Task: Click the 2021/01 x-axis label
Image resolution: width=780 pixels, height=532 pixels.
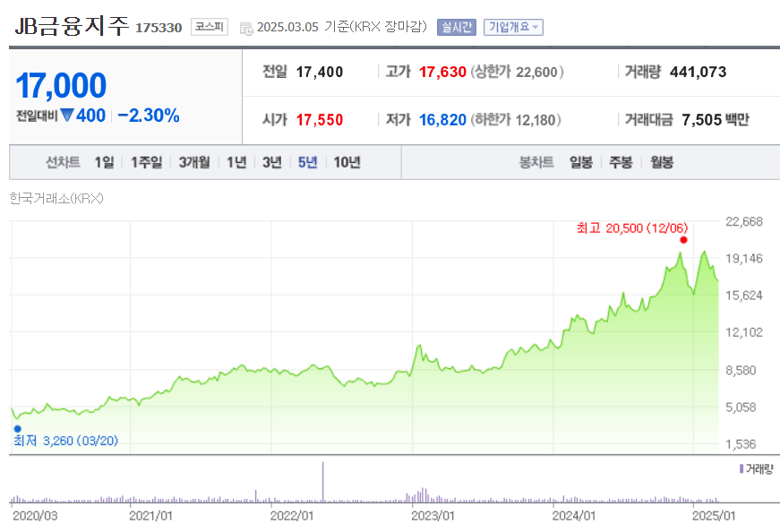Action: (150, 516)
